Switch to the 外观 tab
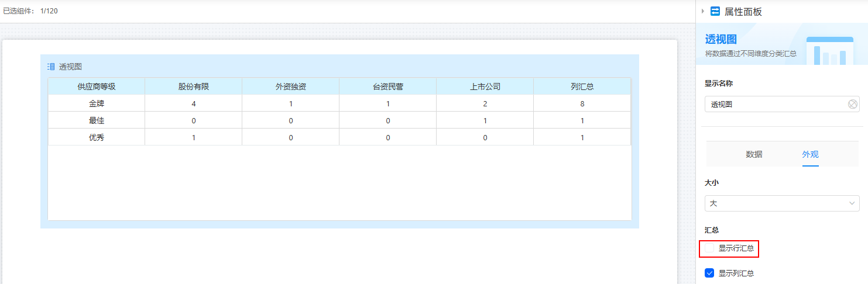868x284 pixels. pos(810,154)
